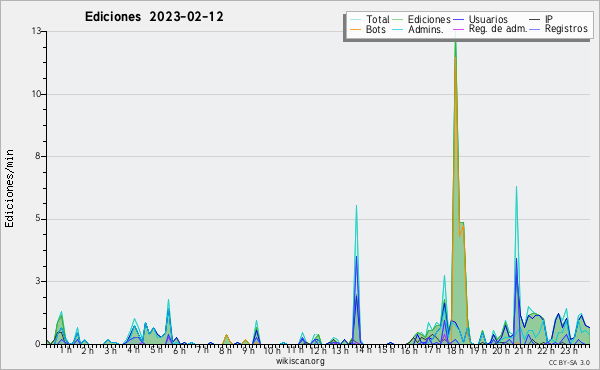Click the '9 h' x-axis label
Screen dimensions: 600x370
tap(248, 350)
